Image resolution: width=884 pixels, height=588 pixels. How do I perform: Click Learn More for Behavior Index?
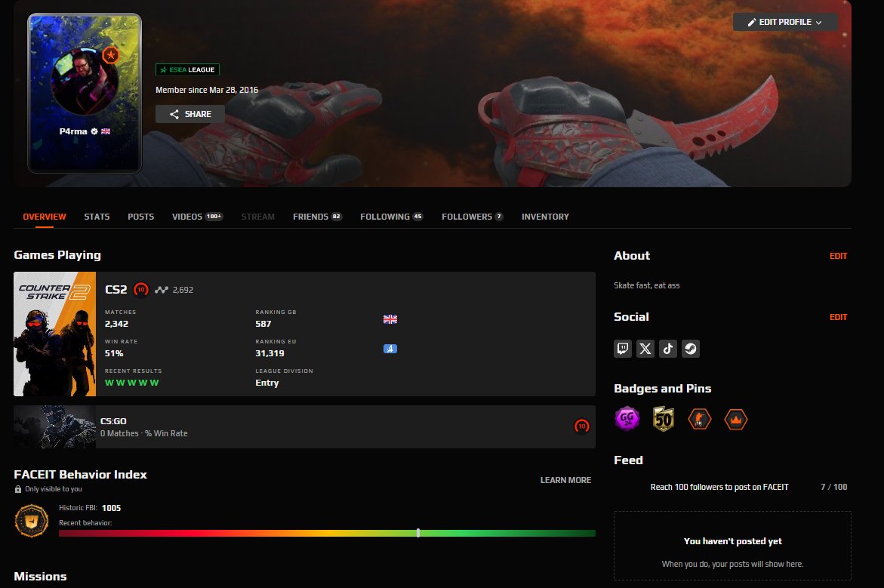(565, 480)
